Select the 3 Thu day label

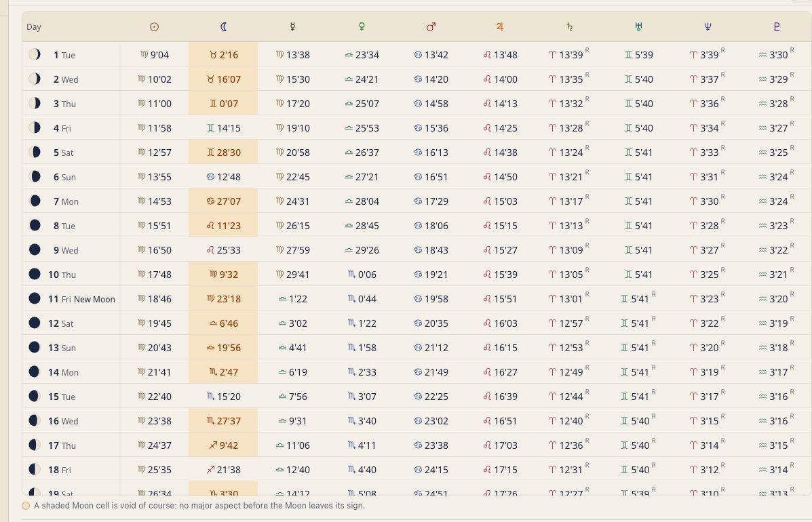64,104
